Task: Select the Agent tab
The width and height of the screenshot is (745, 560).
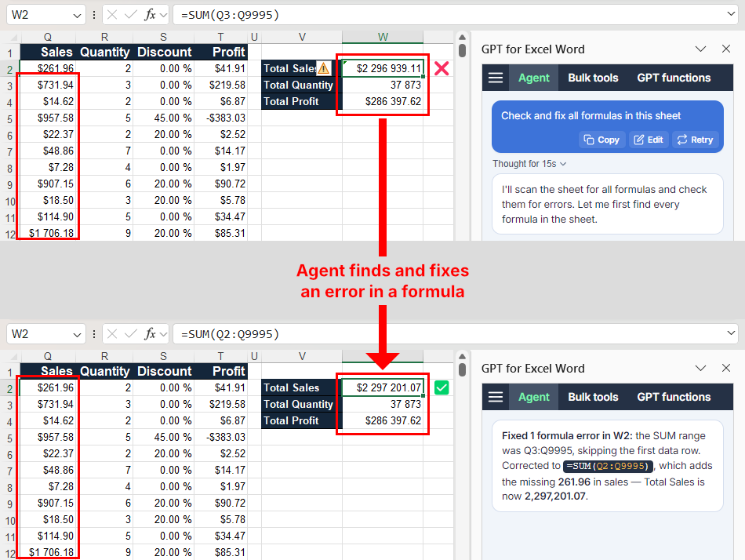Action: click(x=533, y=78)
